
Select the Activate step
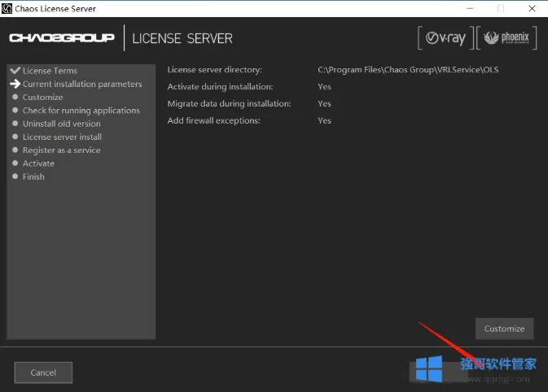38,163
